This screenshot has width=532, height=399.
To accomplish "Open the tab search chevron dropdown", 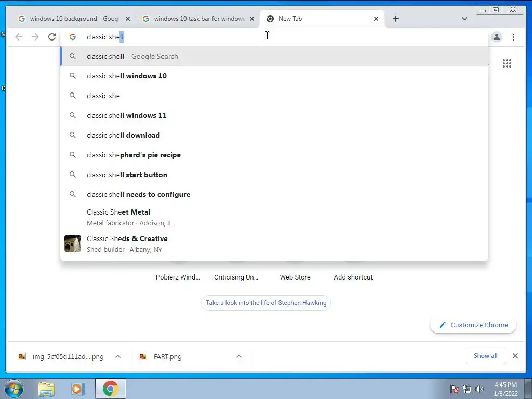I will tap(464, 19).
